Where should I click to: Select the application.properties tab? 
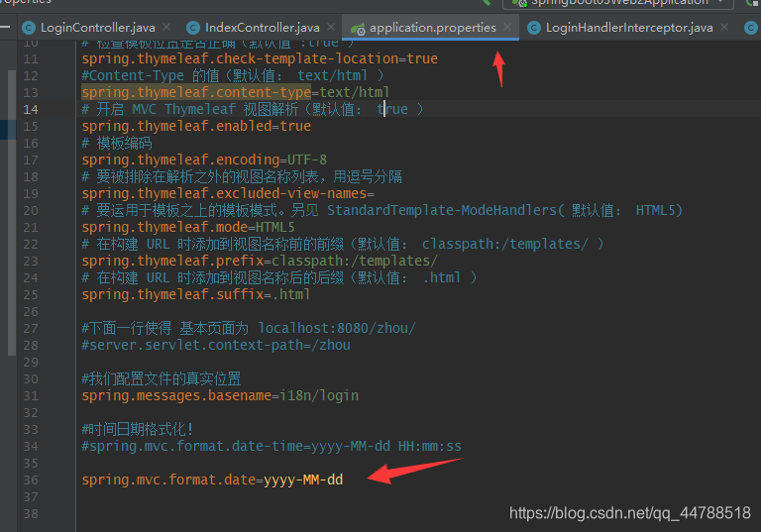pyautogui.click(x=432, y=28)
